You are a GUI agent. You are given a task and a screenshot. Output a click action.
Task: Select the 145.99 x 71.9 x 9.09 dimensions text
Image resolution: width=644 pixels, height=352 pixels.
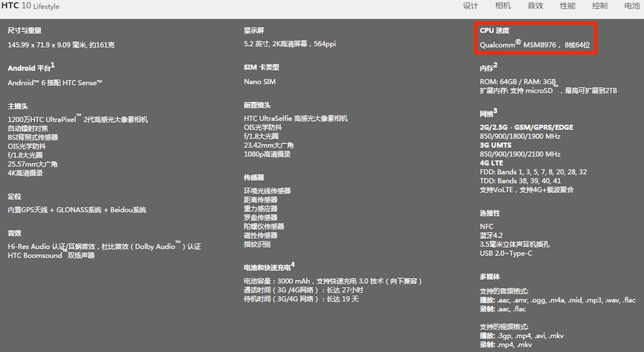point(61,44)
